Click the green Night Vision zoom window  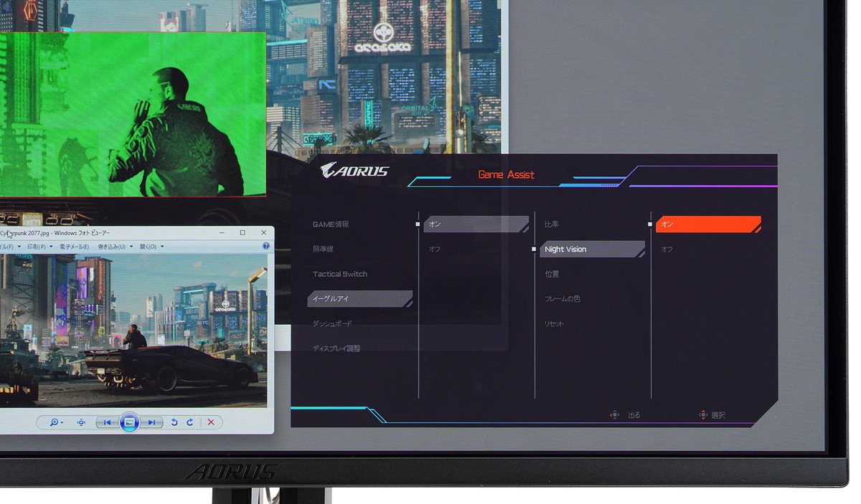tap(133, 114)
